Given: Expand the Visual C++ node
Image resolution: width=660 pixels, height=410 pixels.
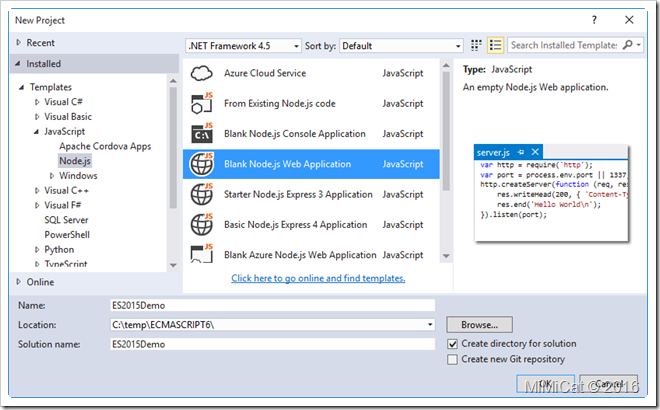Looking at the screenshot, I should (37, 191).
